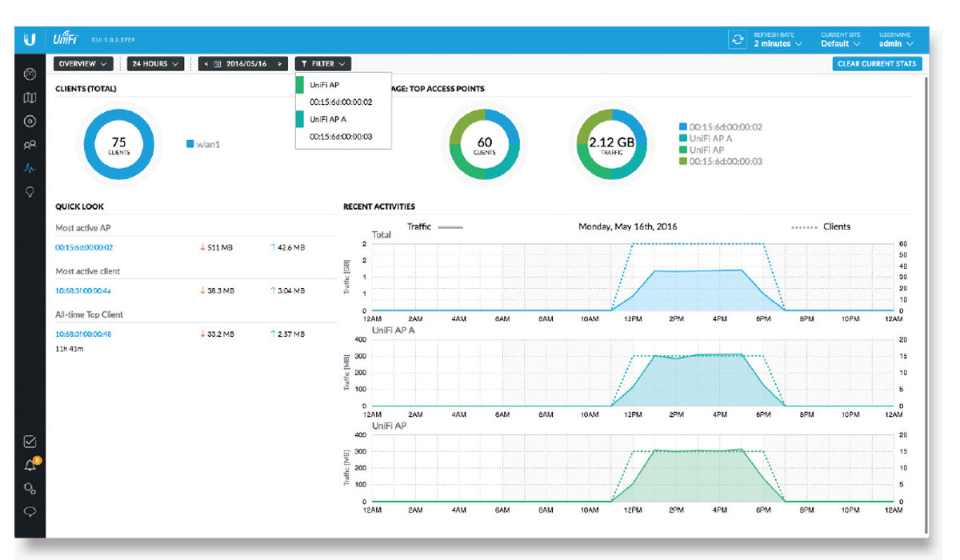Go to previous date with left arrow
This screenshot has width=960, height=560.
point(207,63)
